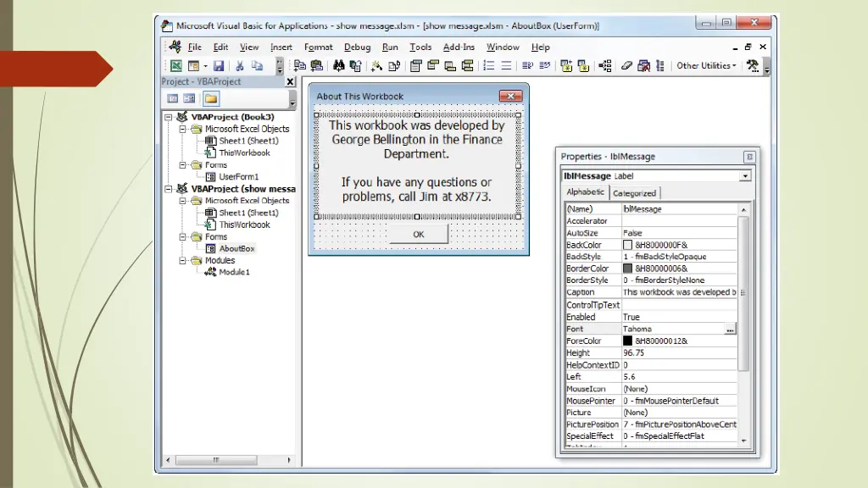Click the View Object icon in Project panel
The height and width of the screenshot is (488, 868).
(189, 98)
